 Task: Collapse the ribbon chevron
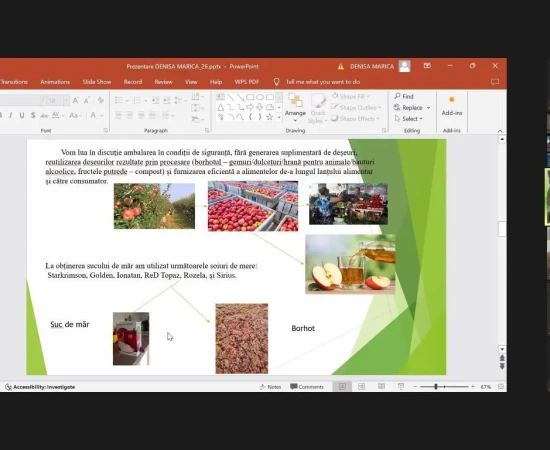pos(500,131)
